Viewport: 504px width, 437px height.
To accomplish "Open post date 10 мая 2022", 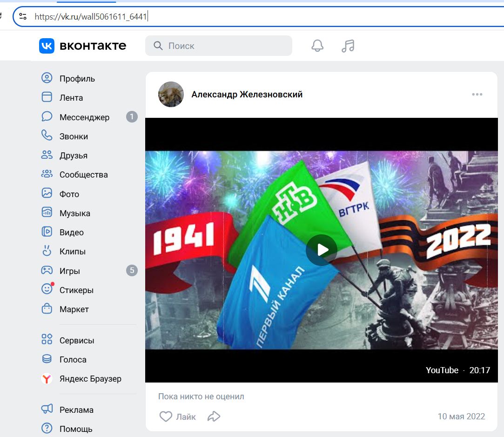I will click(461, 417).
